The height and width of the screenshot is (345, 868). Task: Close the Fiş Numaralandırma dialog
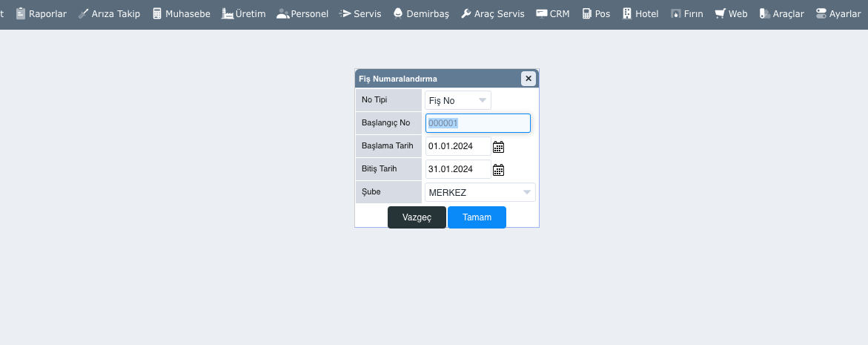coord(528,79)
